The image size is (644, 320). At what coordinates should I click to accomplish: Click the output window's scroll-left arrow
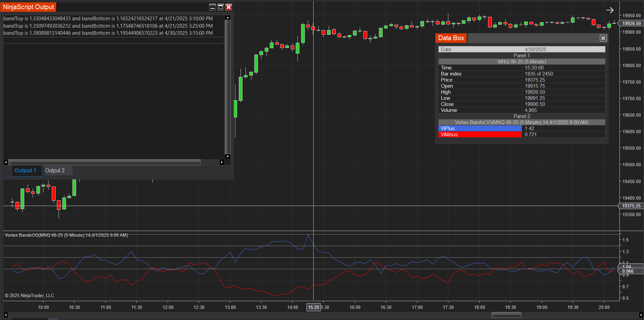pyautogui.click(x=6, y=162)
